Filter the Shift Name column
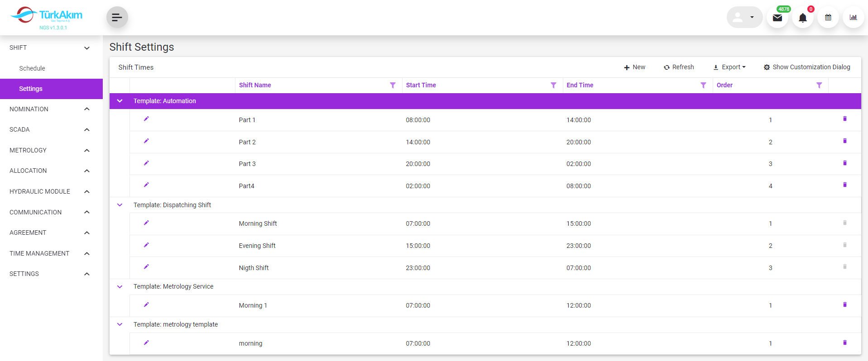 click(x=393, y=85)
